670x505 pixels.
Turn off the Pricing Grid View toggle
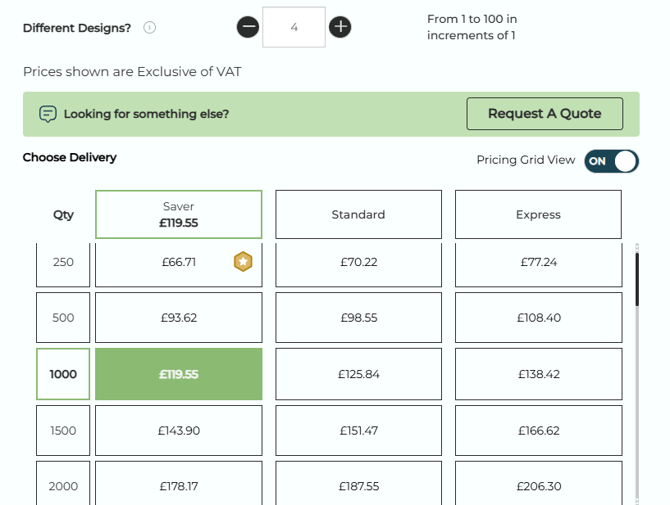click(611, 161)
